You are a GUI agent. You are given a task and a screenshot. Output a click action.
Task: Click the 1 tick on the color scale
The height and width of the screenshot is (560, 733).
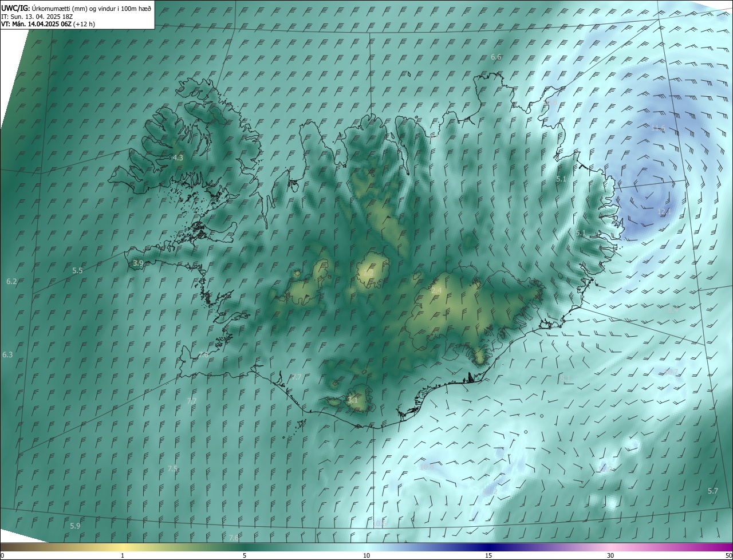(x=123, y=555)
